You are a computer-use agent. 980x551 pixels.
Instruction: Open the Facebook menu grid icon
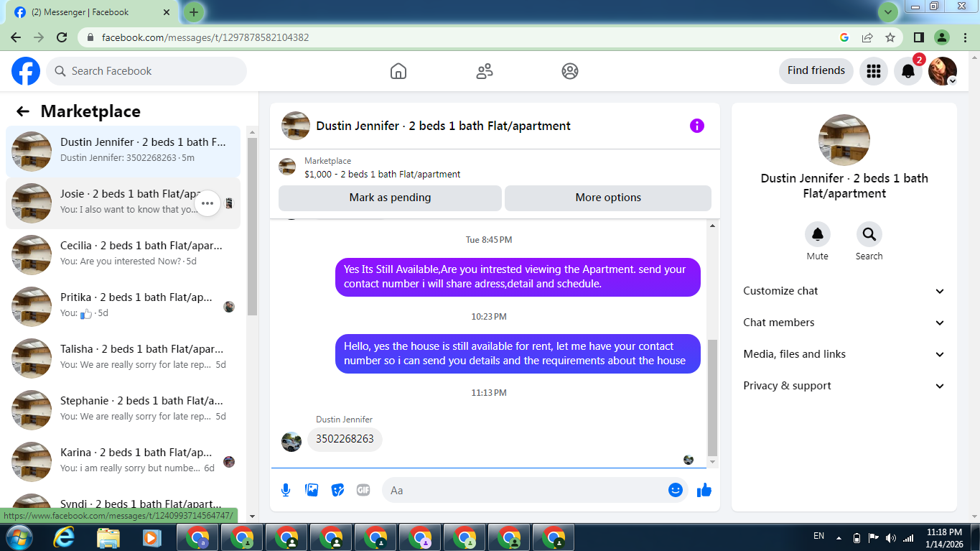(874, 71)
